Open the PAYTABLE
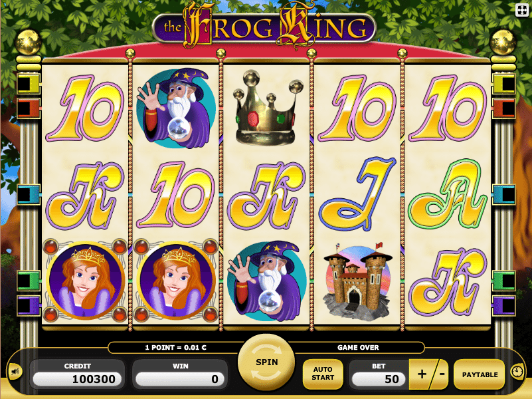Screen dimensions: 532x399 480,374
